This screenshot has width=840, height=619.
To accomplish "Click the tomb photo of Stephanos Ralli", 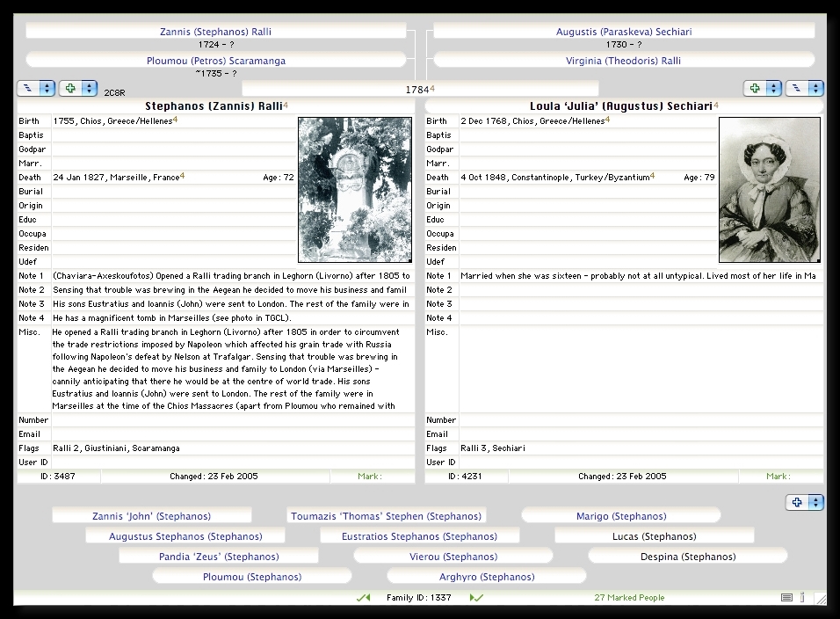I will click(x=355, y=190).
